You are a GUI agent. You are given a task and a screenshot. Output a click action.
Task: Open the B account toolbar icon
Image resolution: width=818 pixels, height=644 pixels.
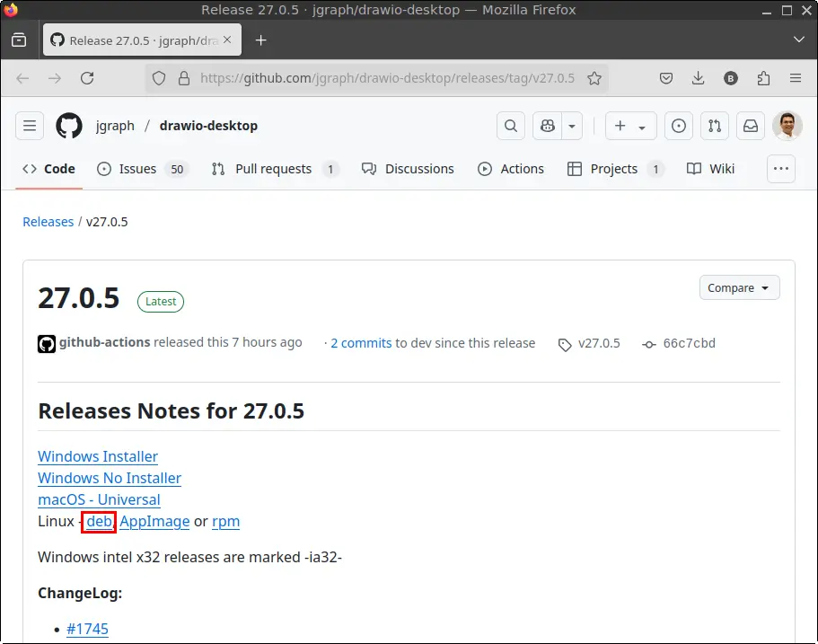(x=730, y=78)
